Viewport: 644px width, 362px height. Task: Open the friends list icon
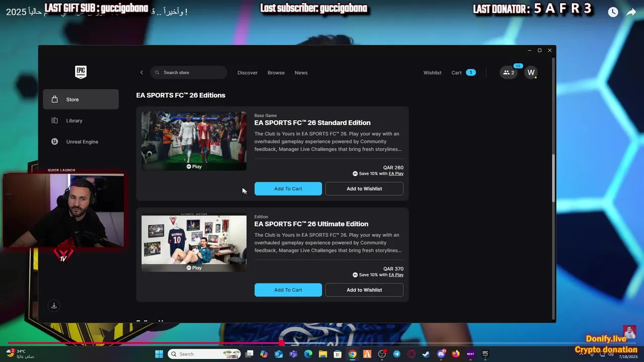pos(508,72)
